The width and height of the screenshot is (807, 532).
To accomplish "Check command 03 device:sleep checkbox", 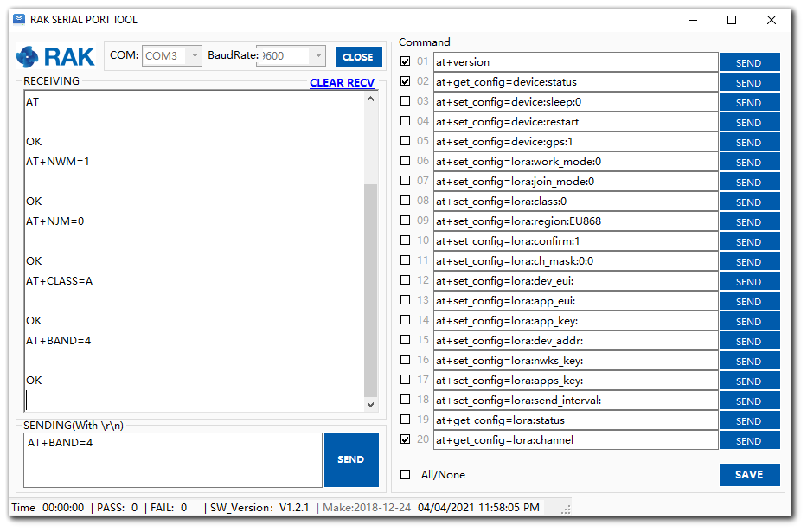I will click(406, 101).
